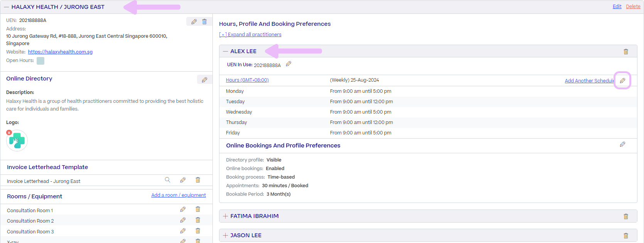Click the Booking process: Time-based text
This screenshot has width=644, height=243.
[x=260, y=177]
